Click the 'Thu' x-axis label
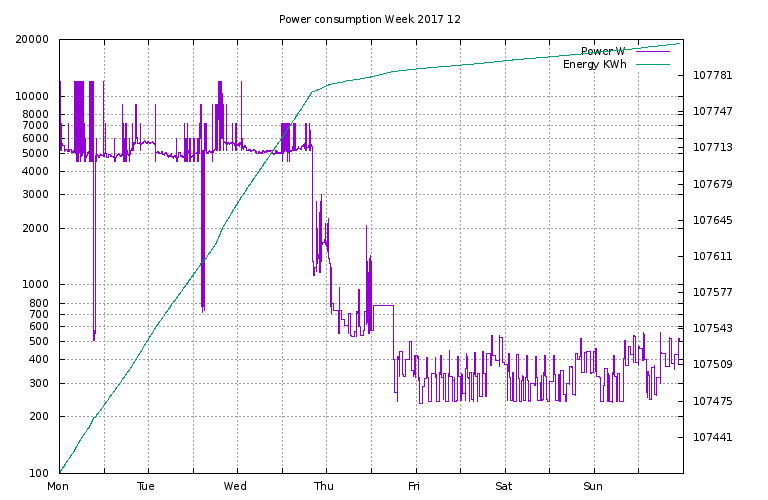This screenshot has height=500, width=768. coord(324,486)
